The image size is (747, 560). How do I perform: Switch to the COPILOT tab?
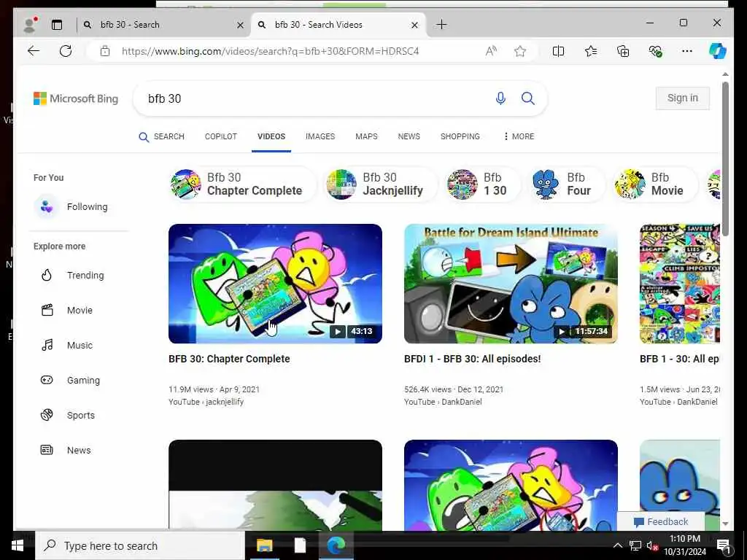(x=220, y=136)
